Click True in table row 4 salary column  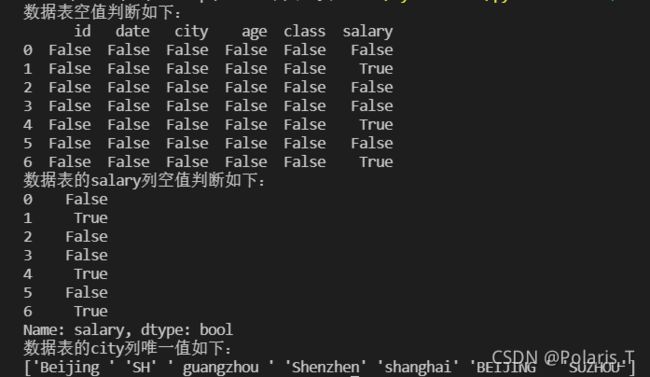(x=376, y=124)
